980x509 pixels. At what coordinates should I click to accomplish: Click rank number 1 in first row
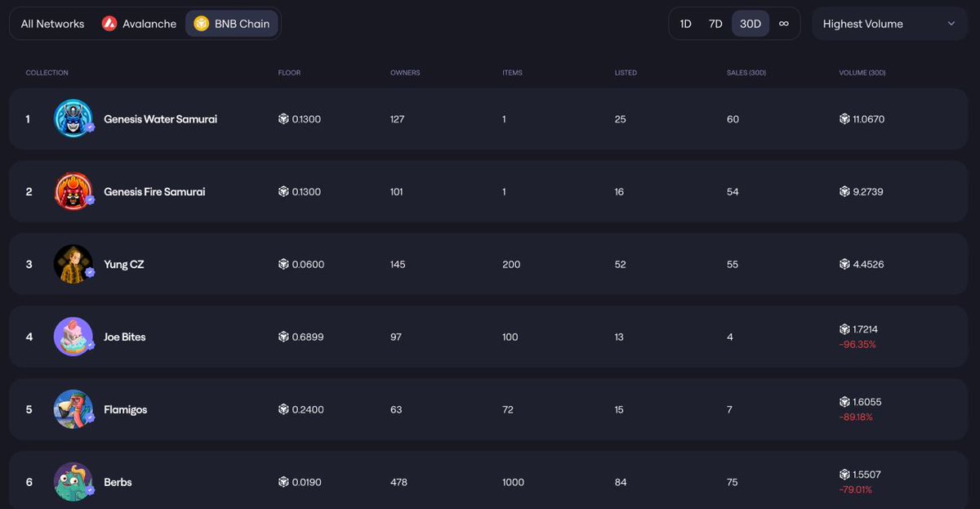(x=28, y=119)
